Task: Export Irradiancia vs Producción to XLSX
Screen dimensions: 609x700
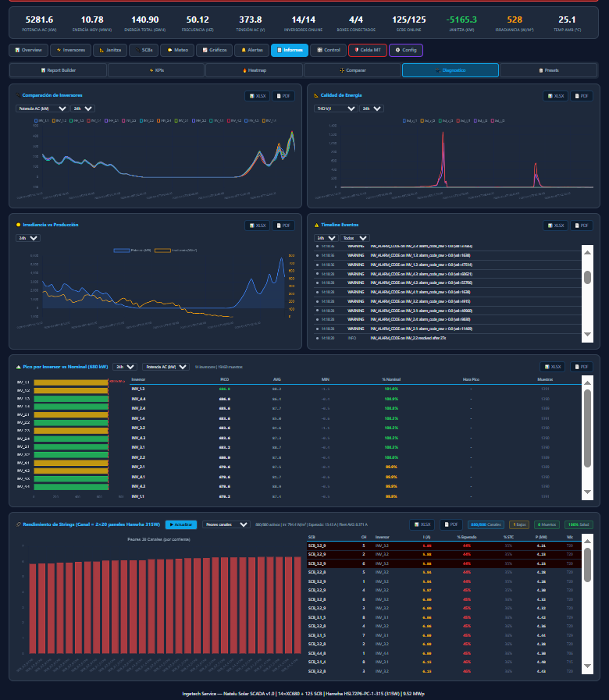Action: tap(257, 226)
